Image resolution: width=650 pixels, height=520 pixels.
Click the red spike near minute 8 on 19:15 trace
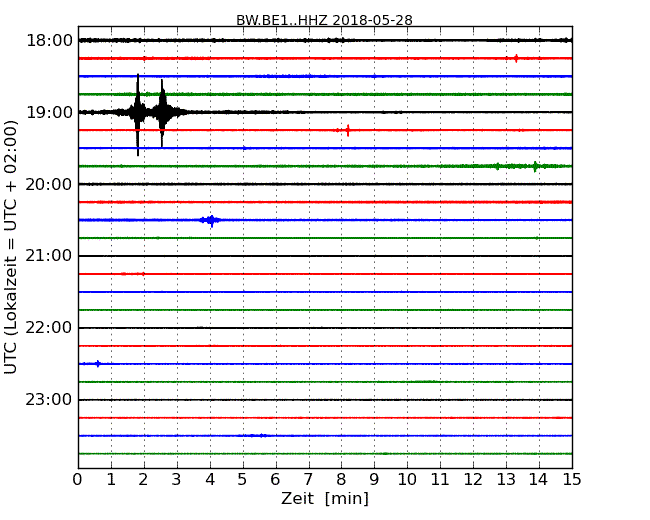click(x=348, y=130)
